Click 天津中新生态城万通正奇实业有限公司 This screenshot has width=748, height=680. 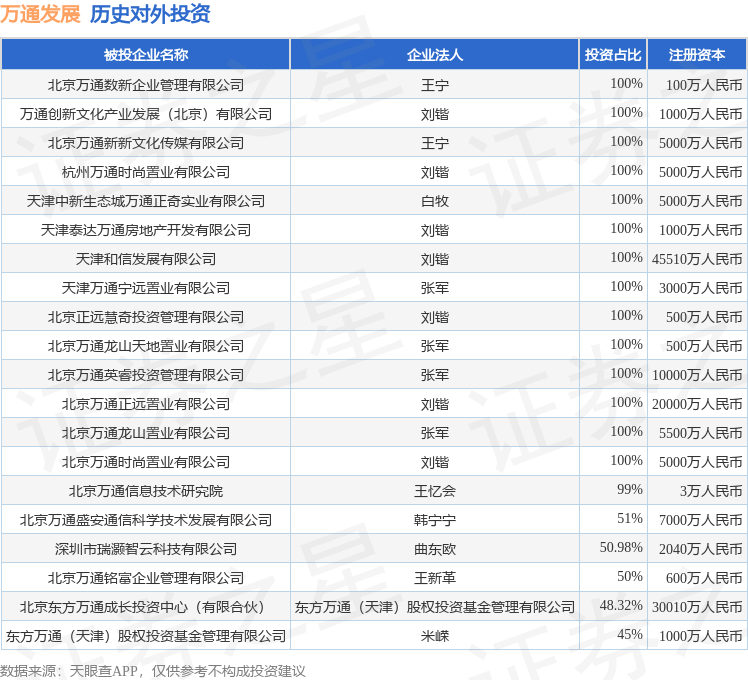(145, 201)
